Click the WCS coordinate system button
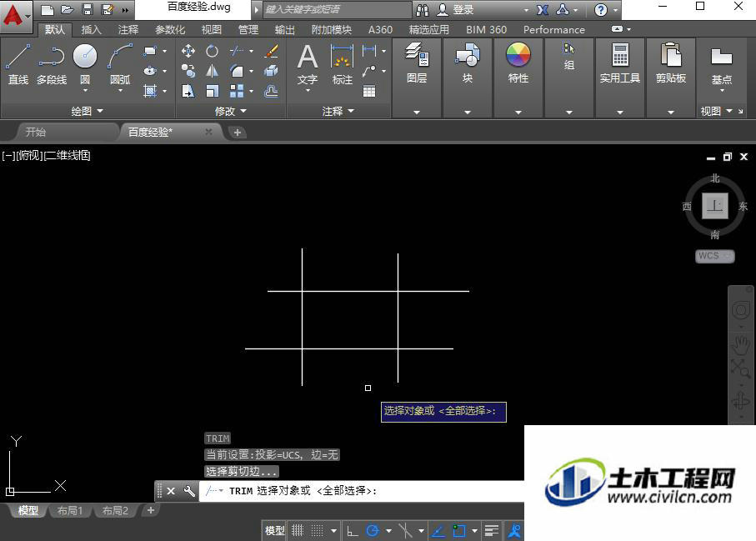The height and width of the screenshot is (541, 756). (714, 256)
